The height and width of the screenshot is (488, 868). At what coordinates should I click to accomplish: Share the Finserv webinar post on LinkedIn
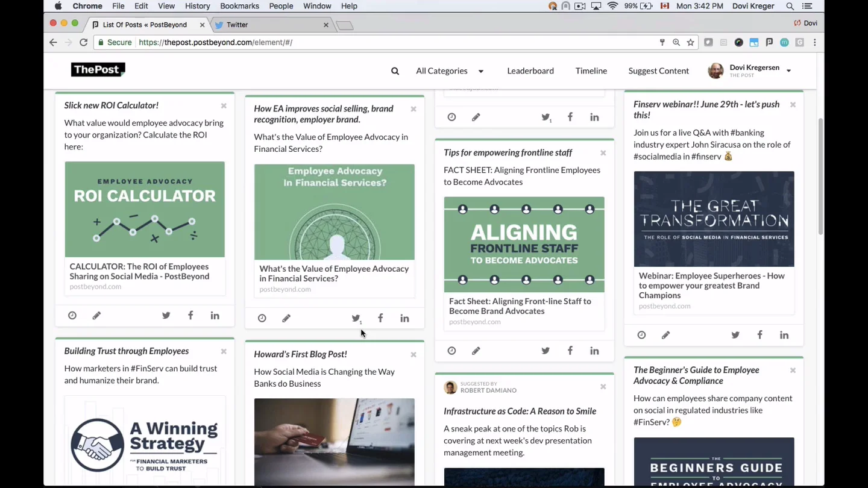[784, 335]
